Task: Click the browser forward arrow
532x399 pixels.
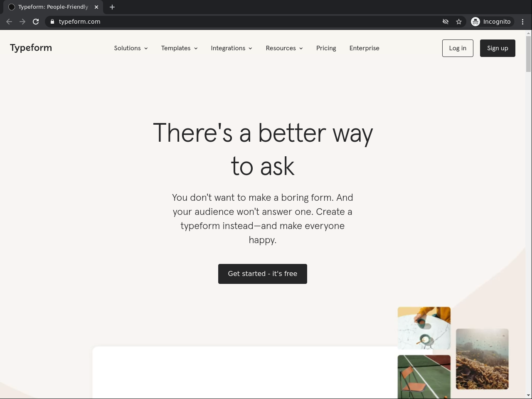Action: coord(22,22)
